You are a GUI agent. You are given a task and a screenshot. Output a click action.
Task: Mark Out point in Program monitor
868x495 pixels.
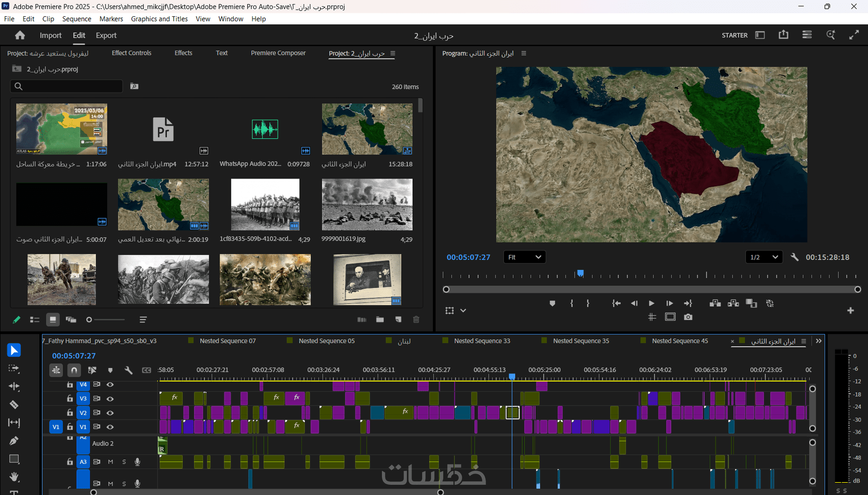[588, 303]
